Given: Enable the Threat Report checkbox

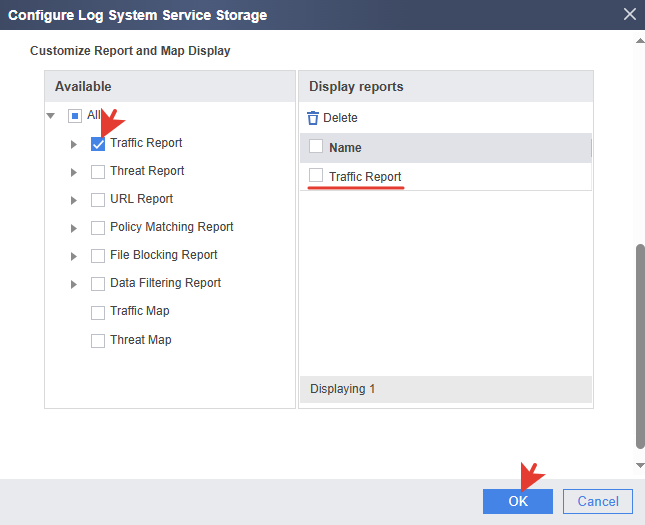Looking at the screenshot, I should pyautogui.click(x=98, y=172).
